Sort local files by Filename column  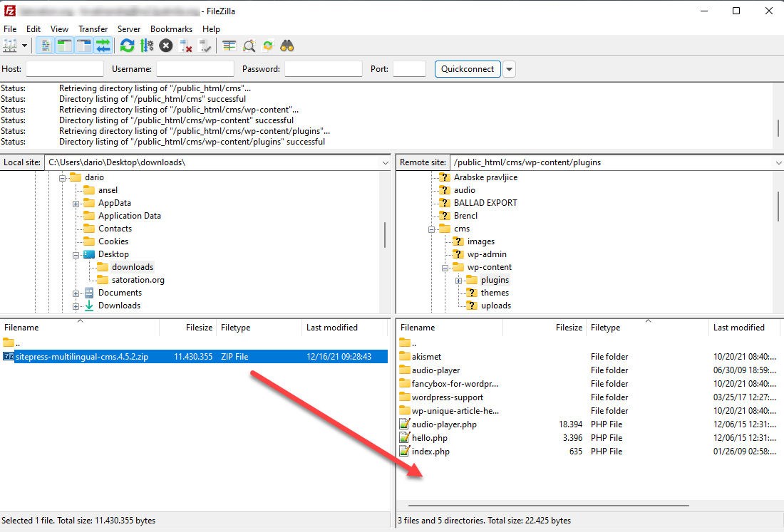point(80,328)
